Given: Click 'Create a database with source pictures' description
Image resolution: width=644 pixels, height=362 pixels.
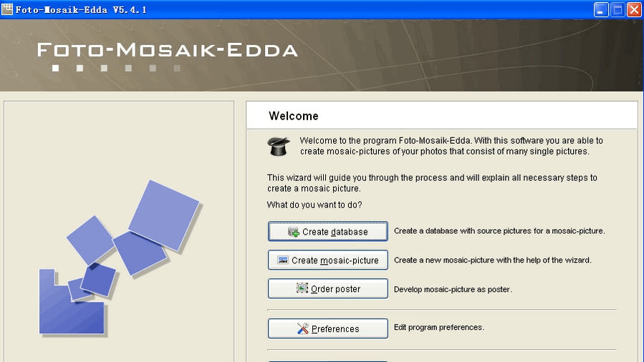Looking at the screenshot, I should click(499, 231).
